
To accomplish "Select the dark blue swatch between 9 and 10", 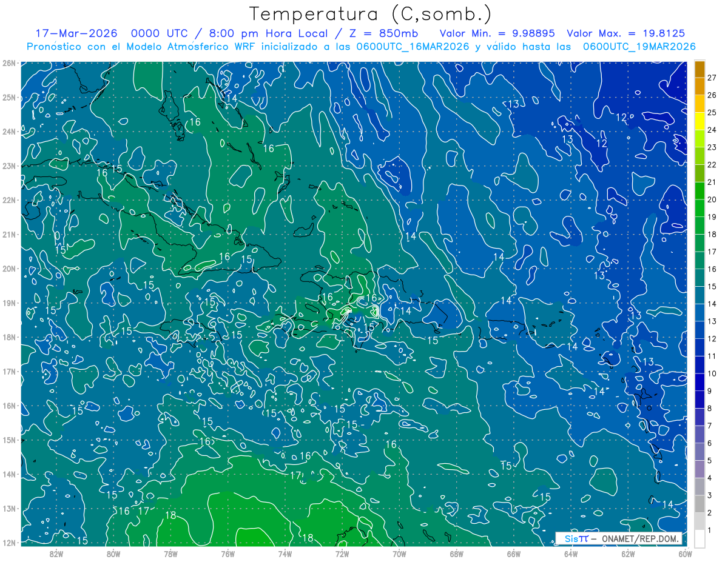I will pos(699,382).
